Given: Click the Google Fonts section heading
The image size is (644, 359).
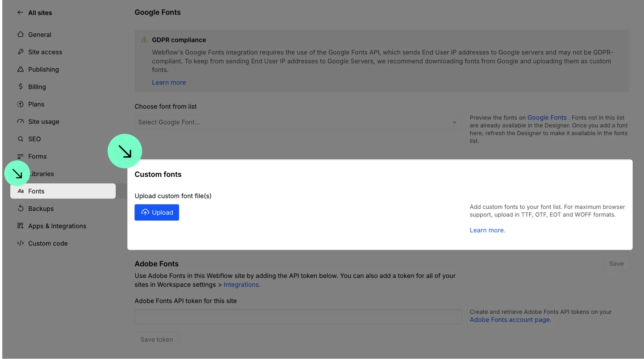Looking at the screenshot, I should click(x=158, y=12).
